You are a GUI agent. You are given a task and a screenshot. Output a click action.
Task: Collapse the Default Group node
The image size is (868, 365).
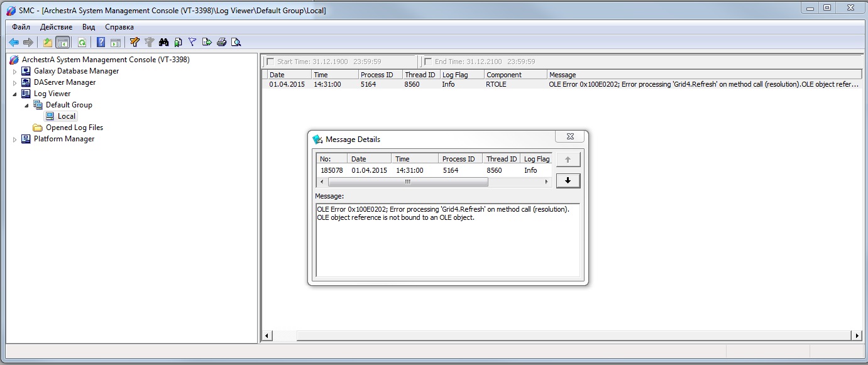coord(27,105)
